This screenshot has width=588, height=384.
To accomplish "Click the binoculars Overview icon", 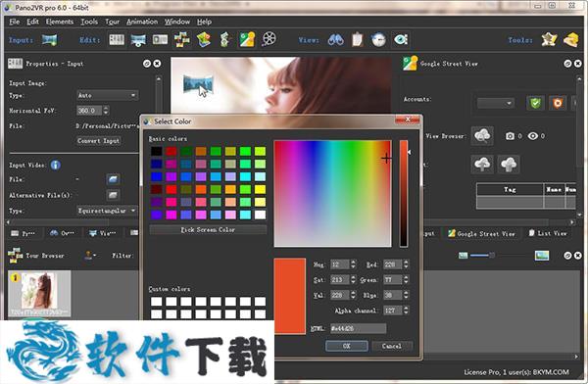I will 335,39.
